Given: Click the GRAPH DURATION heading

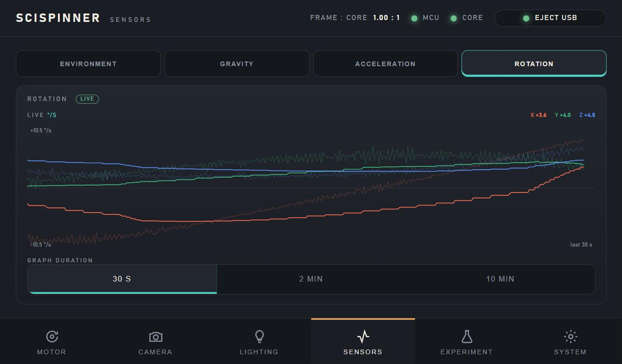Looking at the screenshot, I should pos(60,261).
